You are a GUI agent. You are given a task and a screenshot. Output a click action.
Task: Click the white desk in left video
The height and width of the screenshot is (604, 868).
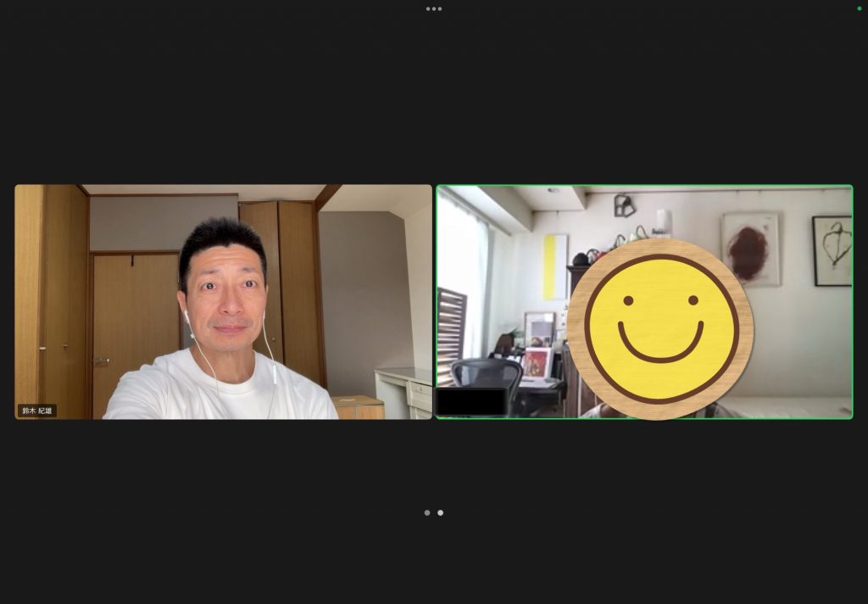pyautogui.click(x=403, y=389)
